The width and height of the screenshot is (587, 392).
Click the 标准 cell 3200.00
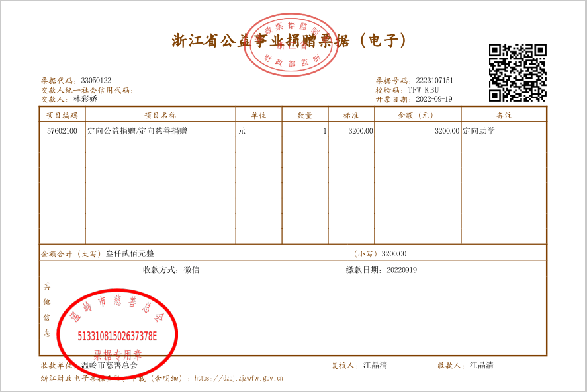point(361,131)
